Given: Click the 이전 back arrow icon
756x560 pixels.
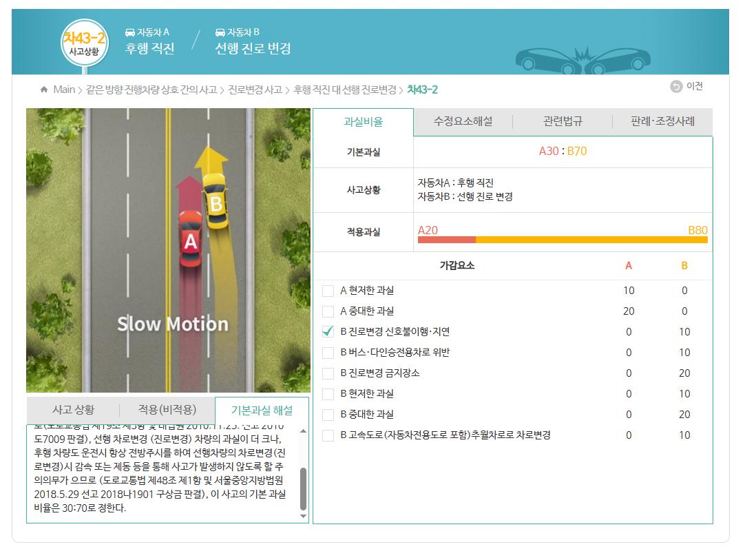Looking at the screenshot, I should (675, 86).
